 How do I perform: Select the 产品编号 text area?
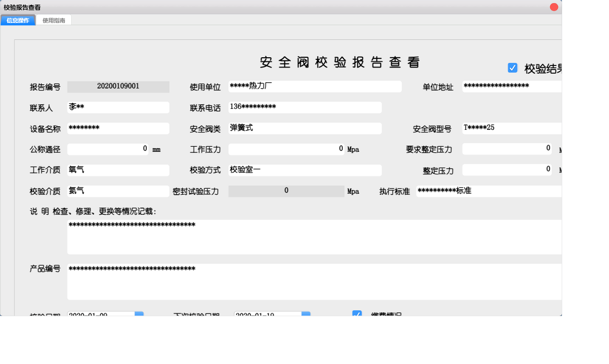(x=314, y=281)
